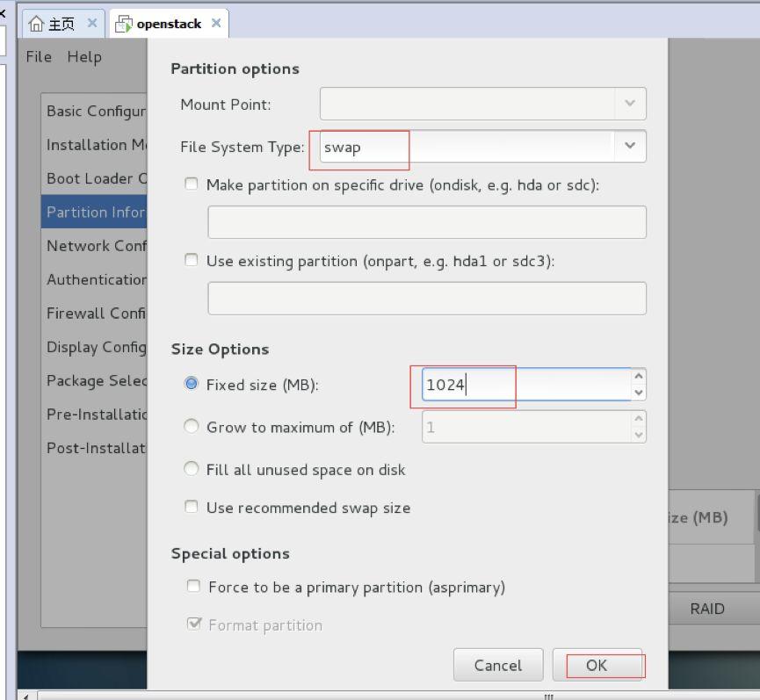Viewport: 760px width, 700px height.
Task: Expand the File System Type dropdown
Action: [629, 147]
